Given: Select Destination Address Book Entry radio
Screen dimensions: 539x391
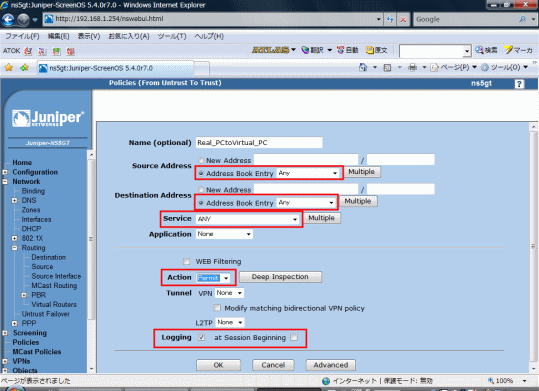Looking at the screenshot, I should click(x=201, y=203).
